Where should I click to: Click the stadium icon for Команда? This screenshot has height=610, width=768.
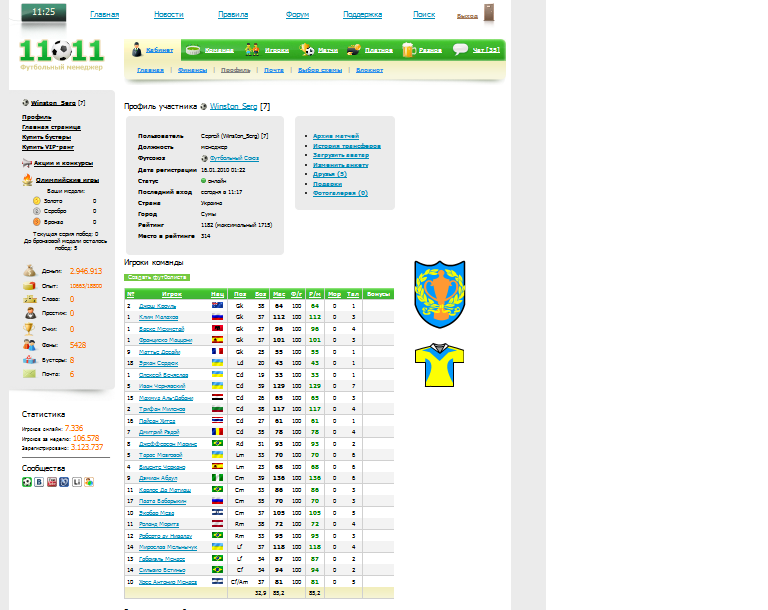(x=195, y=49)
